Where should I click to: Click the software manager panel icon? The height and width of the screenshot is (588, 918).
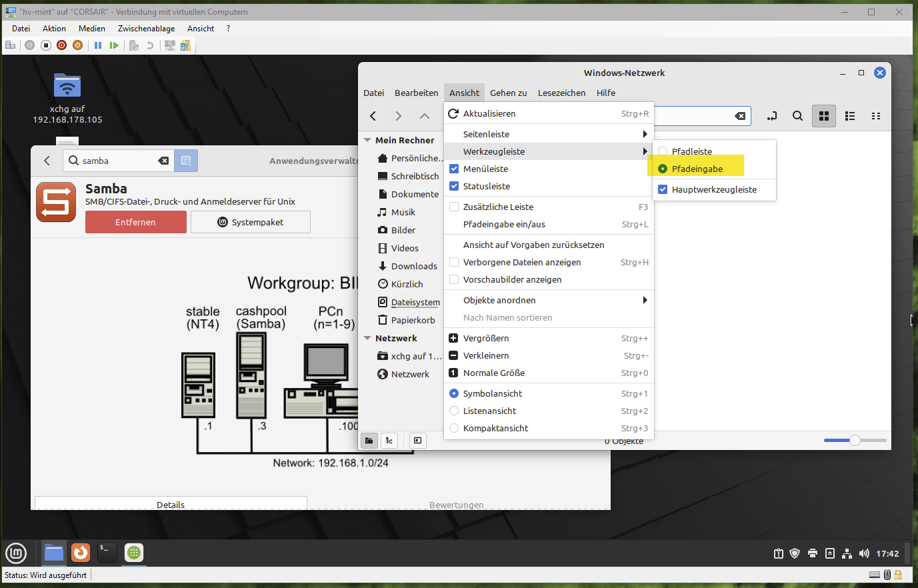click(134, 553)
